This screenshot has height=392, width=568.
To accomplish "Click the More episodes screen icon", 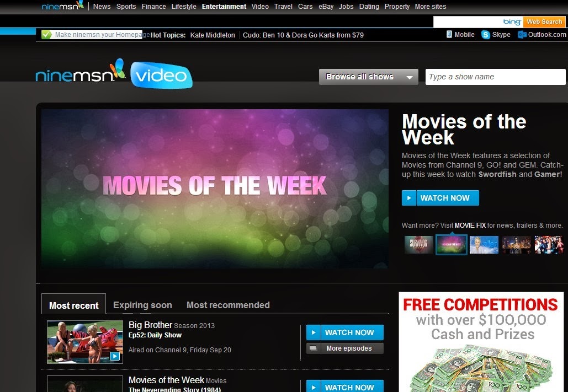I will pyautogui.click(x=314, y=348).
